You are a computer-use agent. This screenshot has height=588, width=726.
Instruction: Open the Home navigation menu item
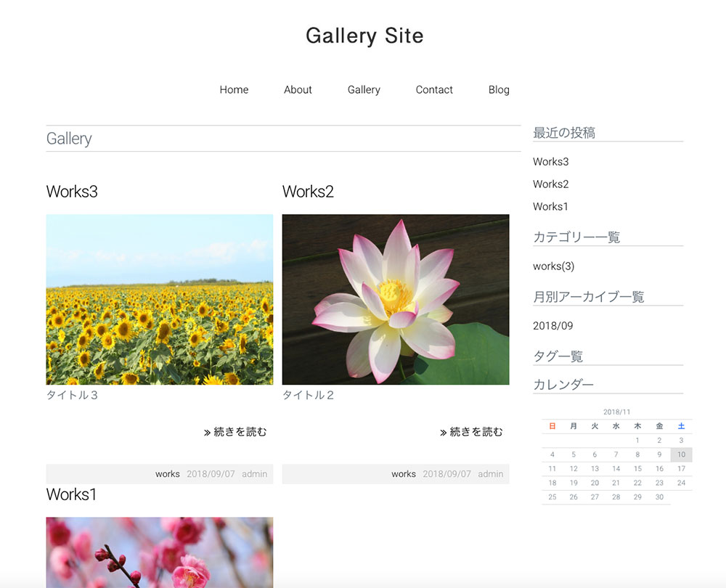234,90
